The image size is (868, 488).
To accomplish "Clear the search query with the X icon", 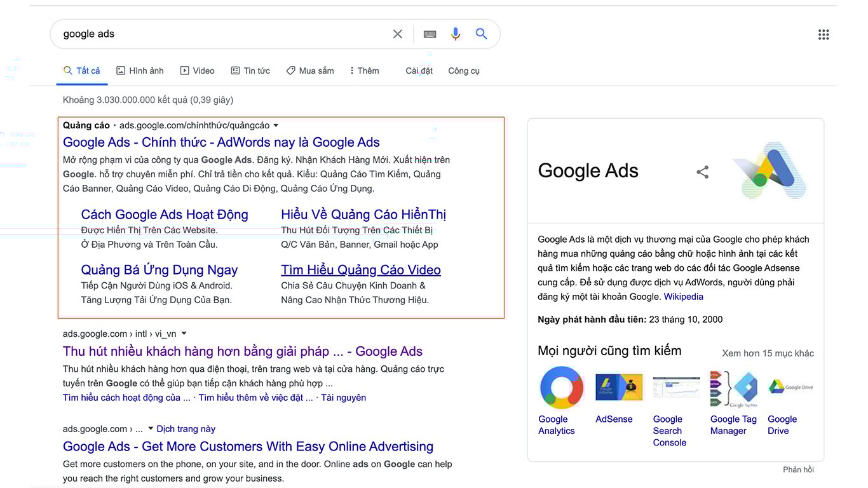I will 397,34.
